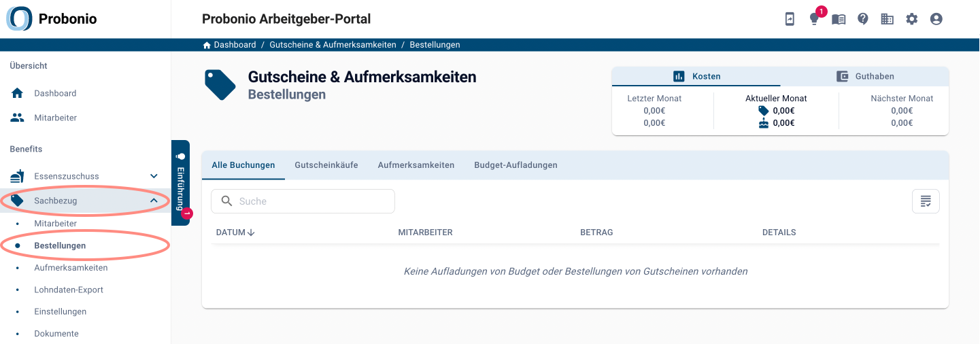Open the user account avatar icon

coord(936,19)
